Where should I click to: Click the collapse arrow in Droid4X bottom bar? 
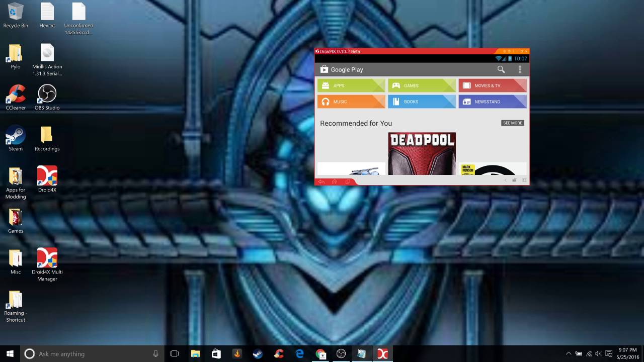coord(505,180)
